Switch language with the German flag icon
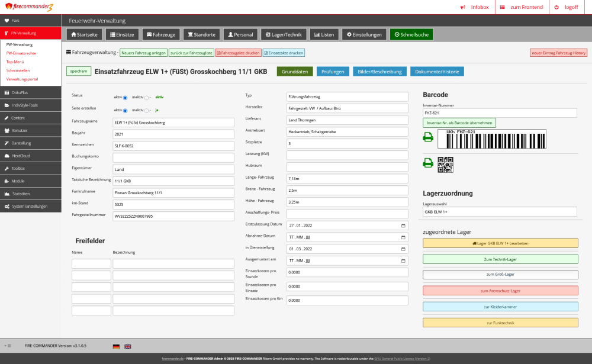This screenshot has width=592, height=364. click(116, 346)
